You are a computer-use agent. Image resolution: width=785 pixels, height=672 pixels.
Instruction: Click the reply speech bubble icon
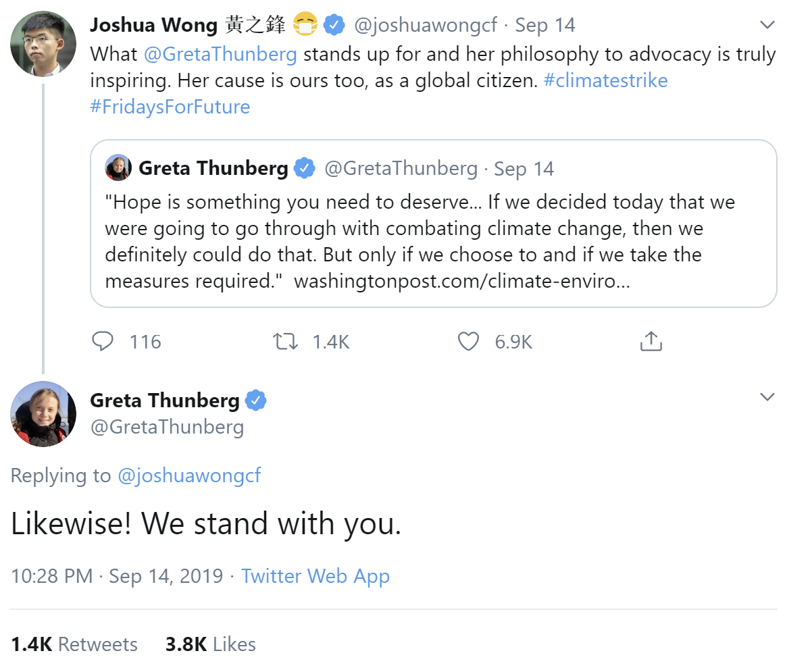tap(103, 341)
